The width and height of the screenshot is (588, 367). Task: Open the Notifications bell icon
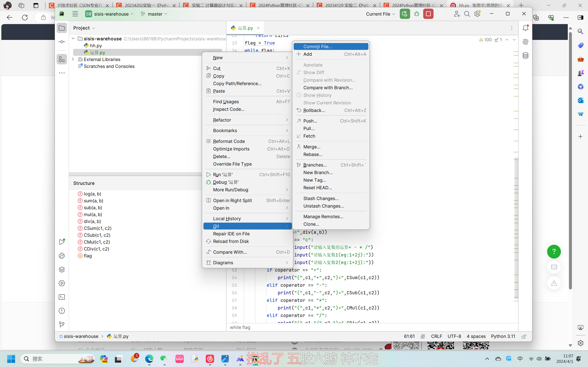click(525, 28)
